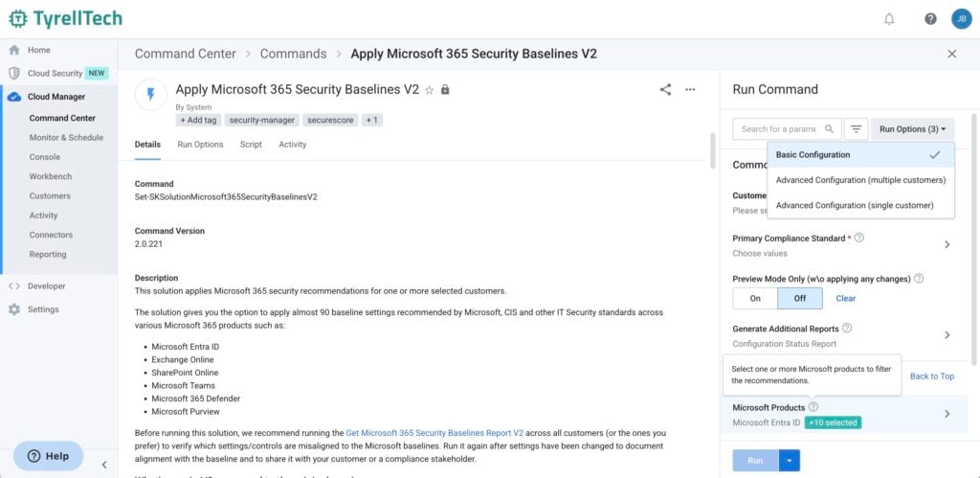Viewport: 980px width, 478px height.
Task: Expand the Primary Compliance Standard chooser
Action: tap(947, 244)
